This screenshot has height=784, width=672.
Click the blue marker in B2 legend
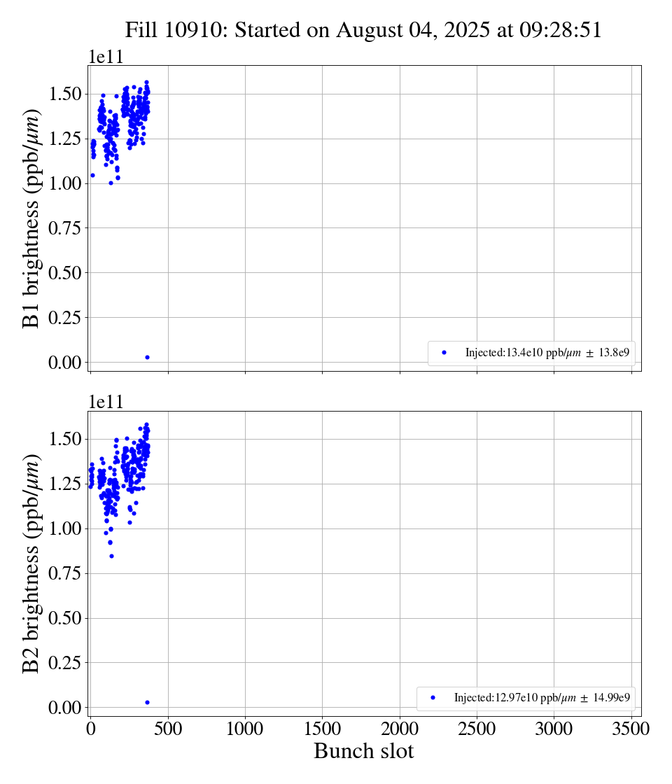point(433,698)
